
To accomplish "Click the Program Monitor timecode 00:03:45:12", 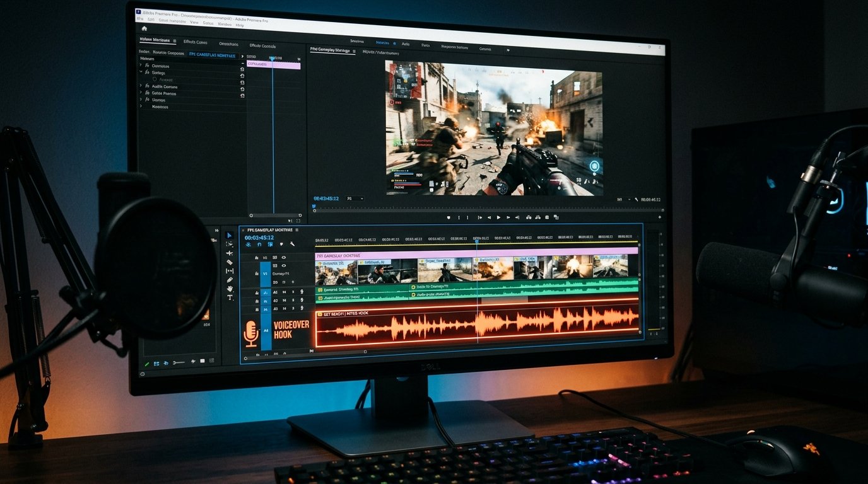I will [x=326, y=199].
